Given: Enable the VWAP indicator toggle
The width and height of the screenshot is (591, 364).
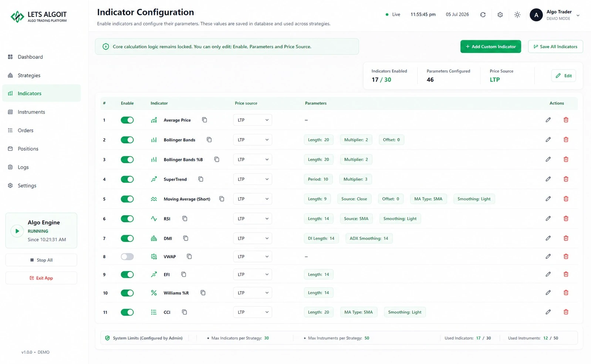Looking at the screenshot, I should point(127,257).
